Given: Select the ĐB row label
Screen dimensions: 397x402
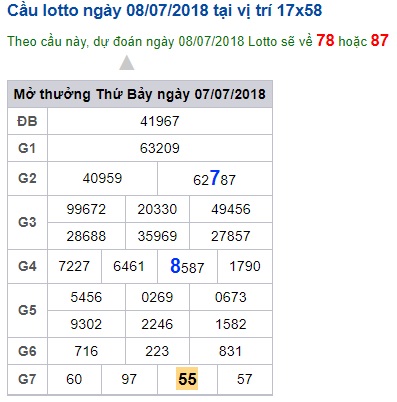Looking at the screenshot, I should [27, 121].
